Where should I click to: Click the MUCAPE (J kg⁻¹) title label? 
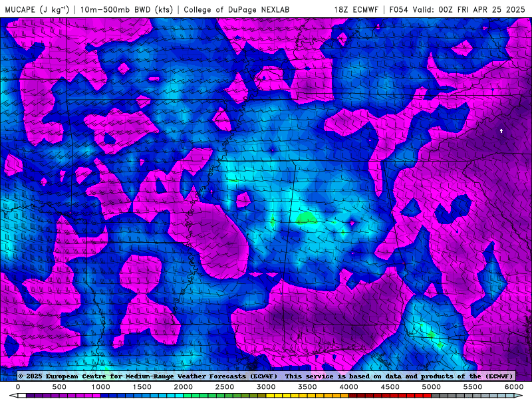pyautogui.click(x=37, y=9)
